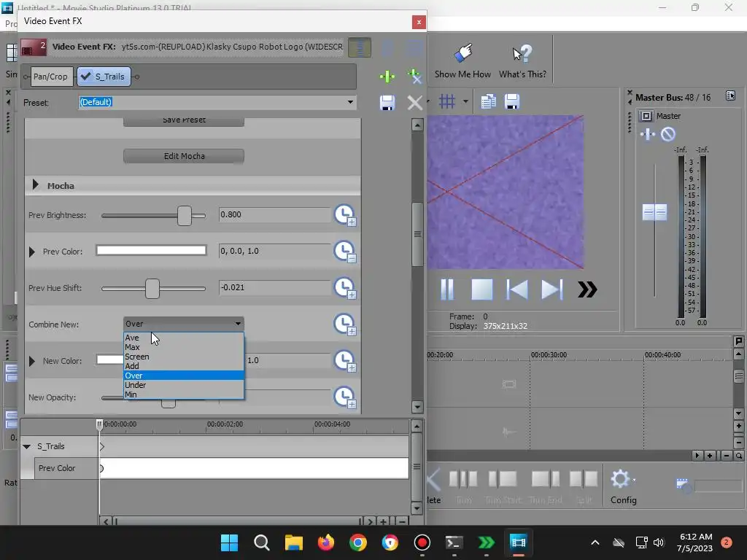Copy preview snapshot to clipboard icon
747x560 pixels.
click(488, 101)
